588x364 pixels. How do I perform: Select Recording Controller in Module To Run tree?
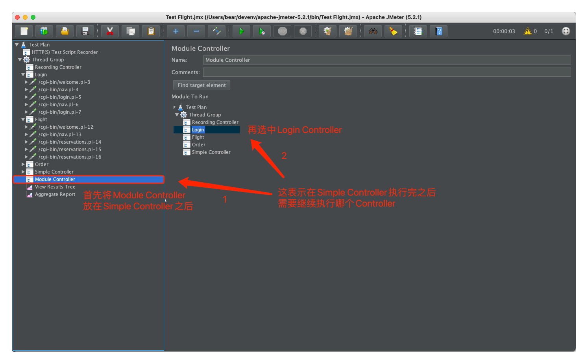pyautogui.click(x=215, y=122)
